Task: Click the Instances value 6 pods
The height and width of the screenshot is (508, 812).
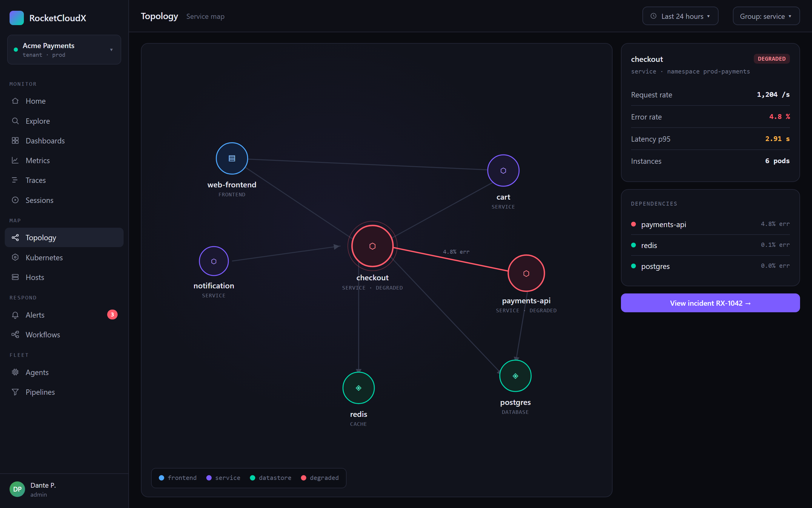Action: 777,161
